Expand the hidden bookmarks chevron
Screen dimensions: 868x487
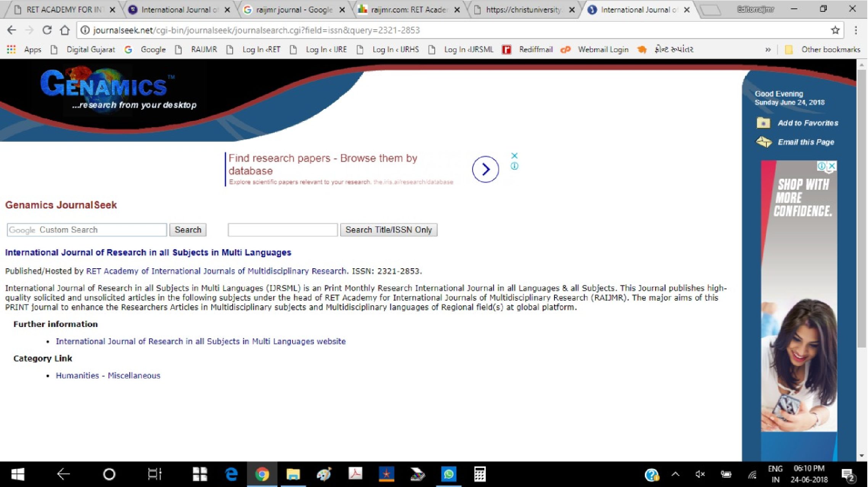point(768,50)
